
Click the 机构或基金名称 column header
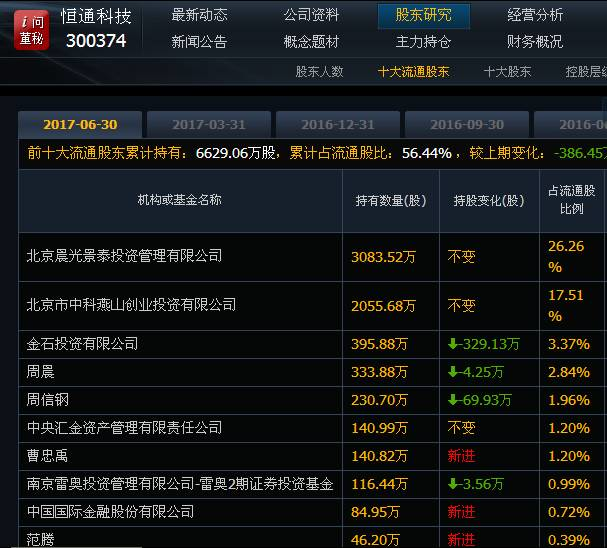pos(180,200)
